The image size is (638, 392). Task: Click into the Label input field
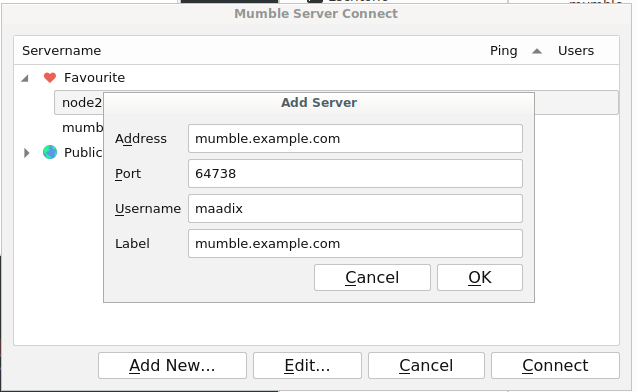click(355, 243)
